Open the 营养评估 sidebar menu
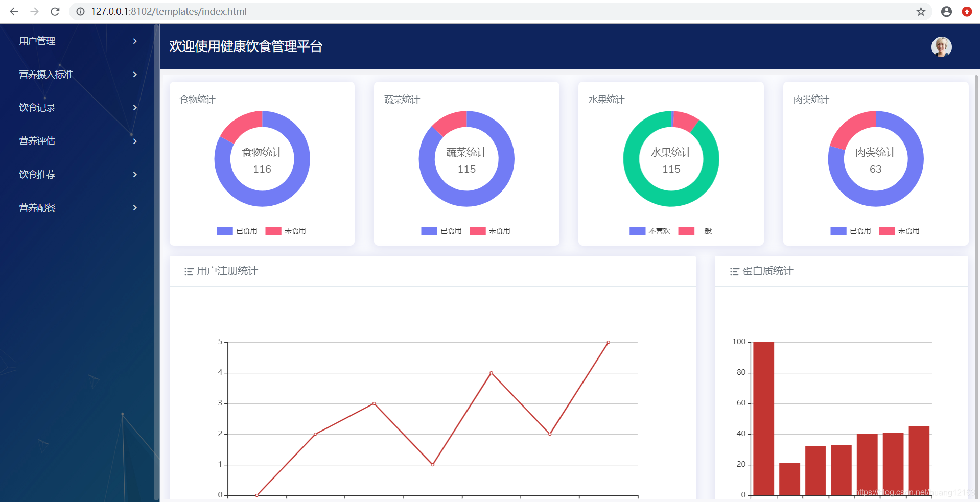Viewport: 980px width, 502px height. 77,141
